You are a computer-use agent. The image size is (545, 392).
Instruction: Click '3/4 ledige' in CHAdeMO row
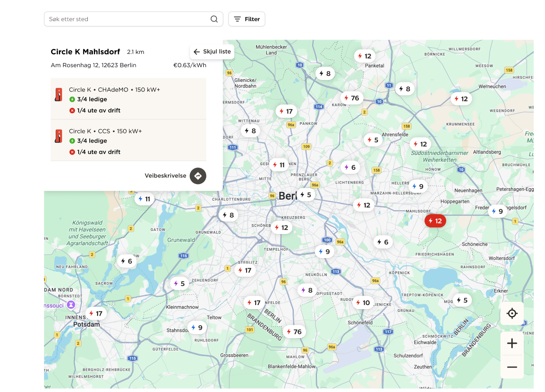click(92, 99)
